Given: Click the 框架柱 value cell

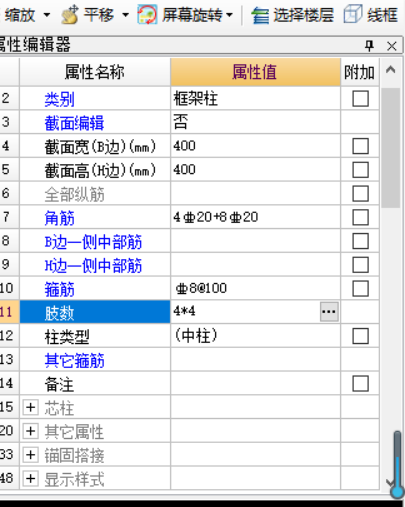Looking at the screenshot, I should pos(255,99).
